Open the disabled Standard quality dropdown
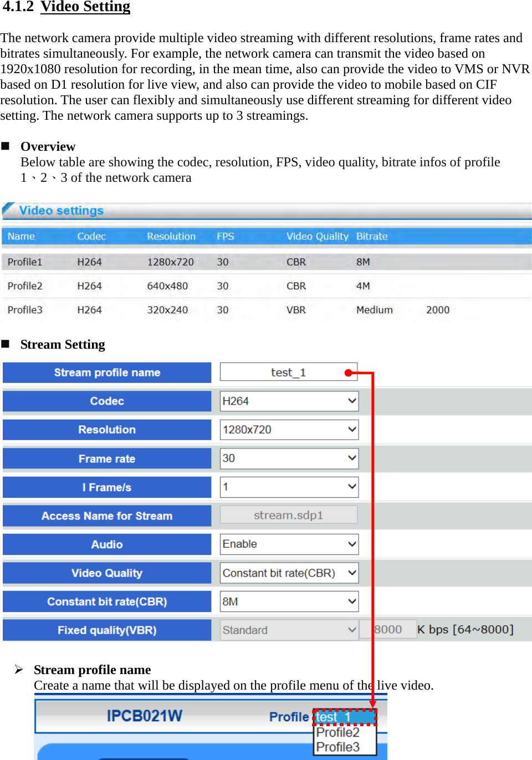 (x=289, y=630)
